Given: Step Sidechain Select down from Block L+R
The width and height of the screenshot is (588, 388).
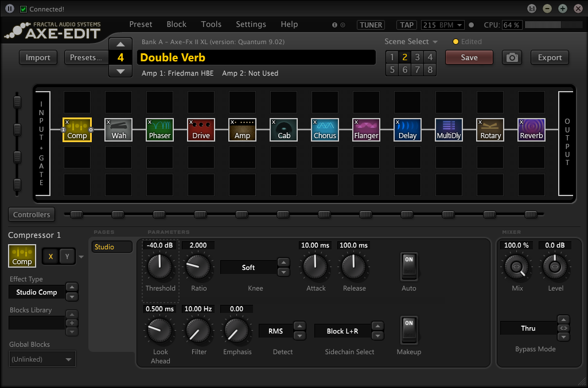Looking at the screenshot, I should pyautogui.click(x=377, y=336).
